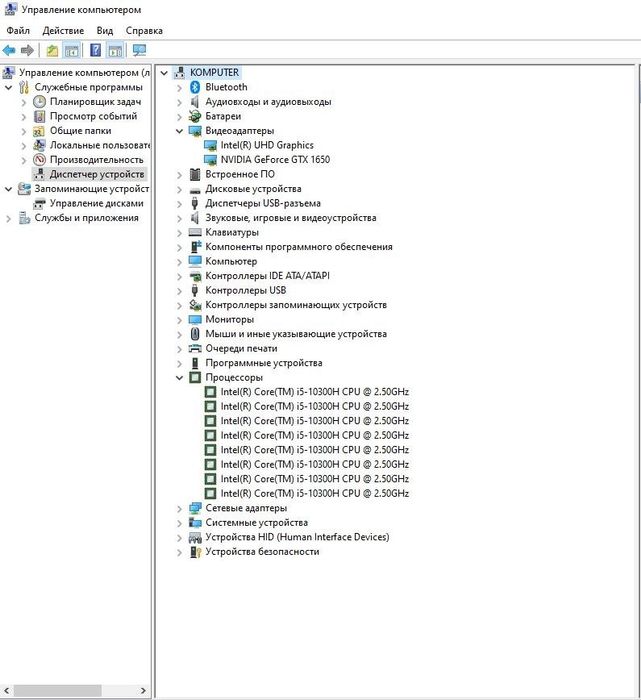Screen dimensions: 641x700
Task: Select Устройства HID (Human Interface Devices)
Action: [x=297, y=537]
